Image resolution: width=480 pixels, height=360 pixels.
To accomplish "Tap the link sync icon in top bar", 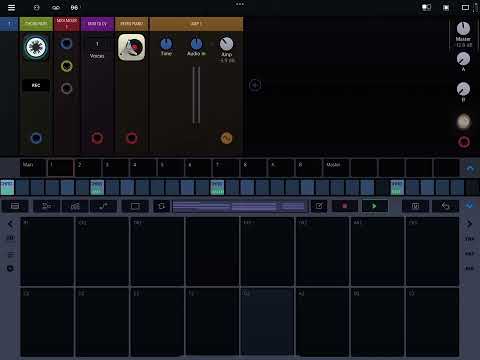I will click(56, 7).
